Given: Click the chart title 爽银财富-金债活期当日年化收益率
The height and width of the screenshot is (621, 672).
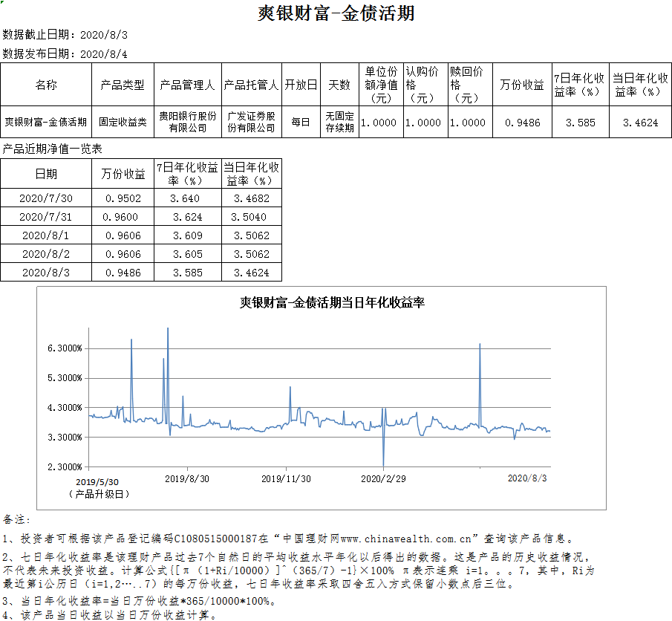Looking at the screenshot, I should click(x=332, y=303).
